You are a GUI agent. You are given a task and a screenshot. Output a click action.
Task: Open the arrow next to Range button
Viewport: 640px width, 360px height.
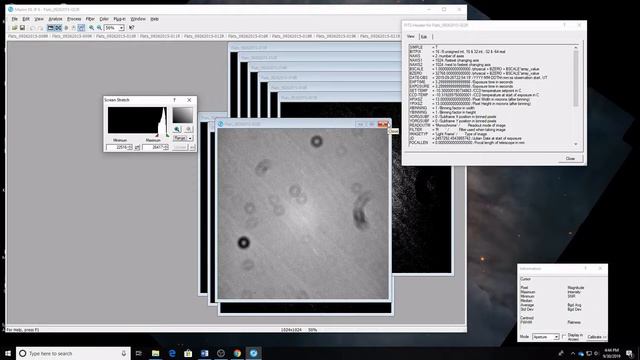point(190,138)
